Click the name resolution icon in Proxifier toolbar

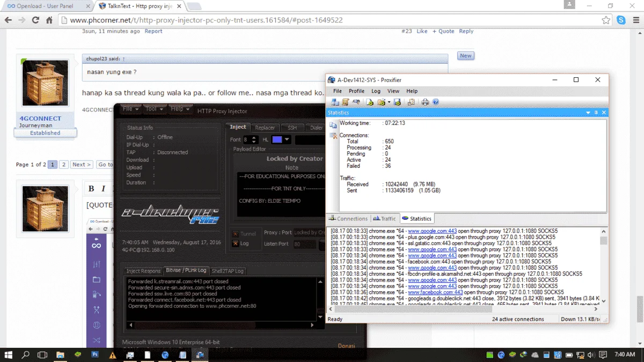(356, 102)
